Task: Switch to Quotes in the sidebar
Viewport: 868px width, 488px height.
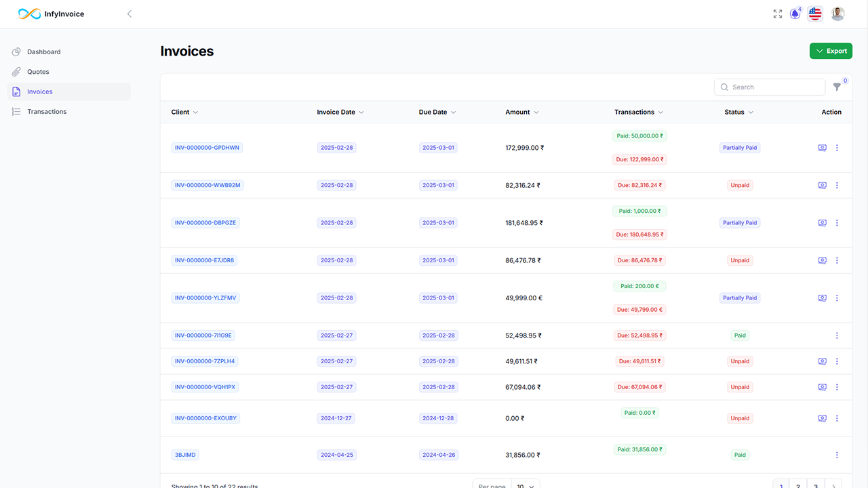Action: 38,71
